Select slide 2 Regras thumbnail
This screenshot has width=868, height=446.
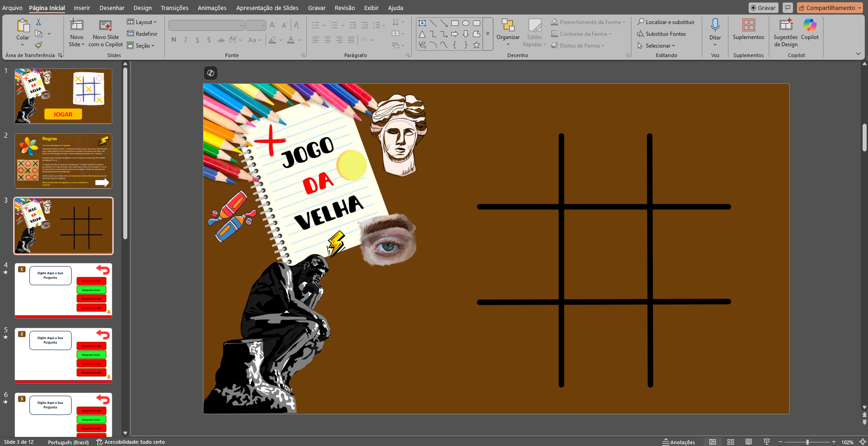click(63, 161)
